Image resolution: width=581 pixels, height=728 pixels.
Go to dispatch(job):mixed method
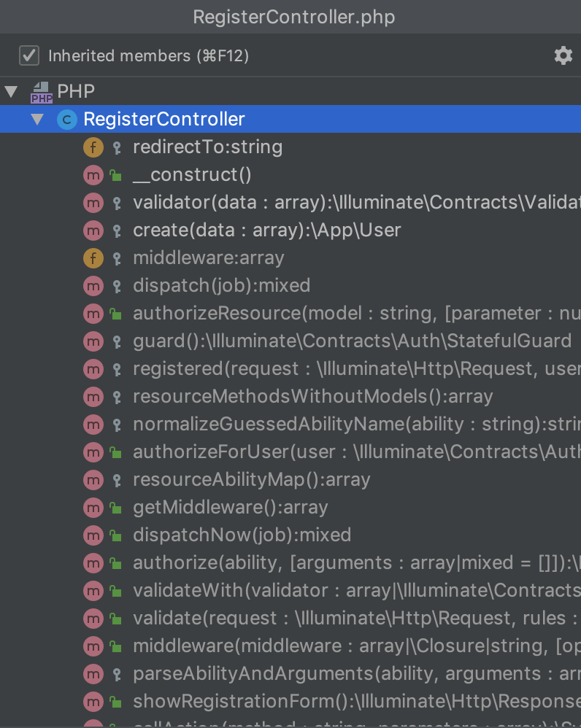click(x=290, y=286)
